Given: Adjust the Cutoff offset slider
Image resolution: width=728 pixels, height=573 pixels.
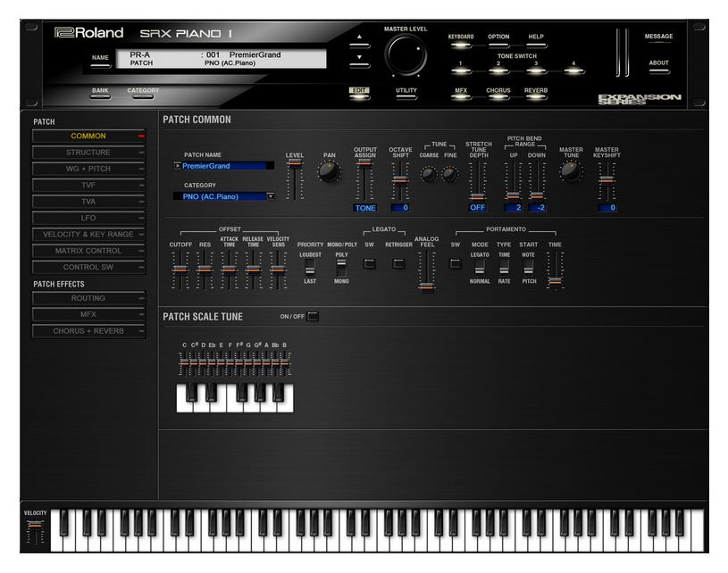Looking at the screenshot, I should point(180,270).
